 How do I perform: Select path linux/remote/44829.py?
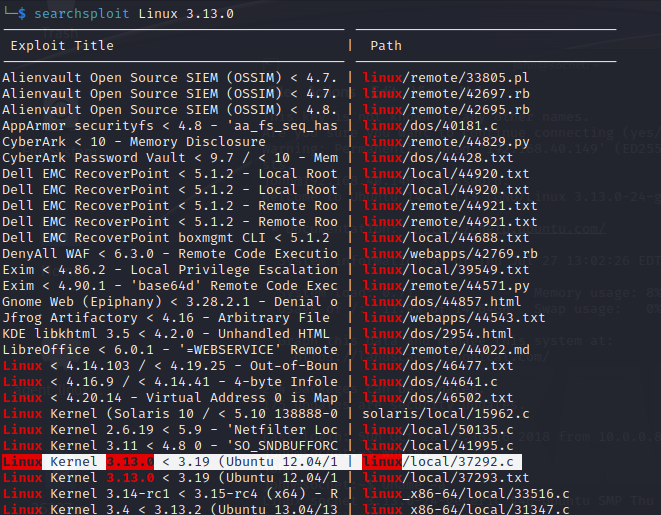click(446, 142)
